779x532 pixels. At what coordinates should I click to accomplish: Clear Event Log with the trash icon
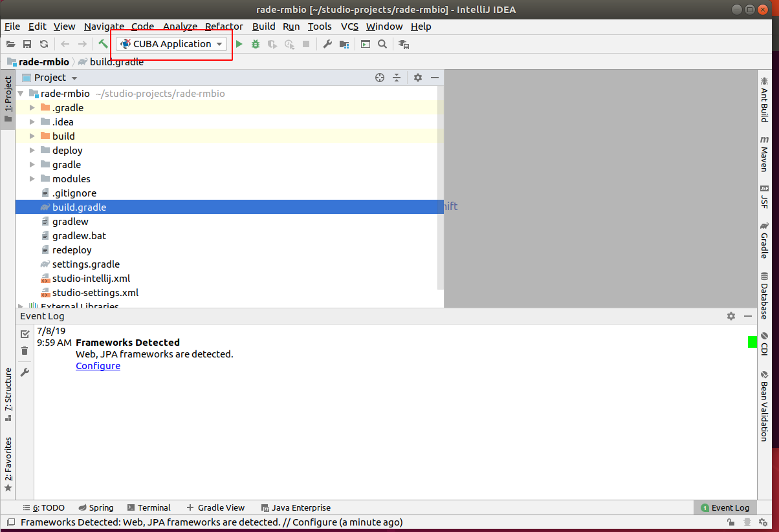(x=25, y=351)
